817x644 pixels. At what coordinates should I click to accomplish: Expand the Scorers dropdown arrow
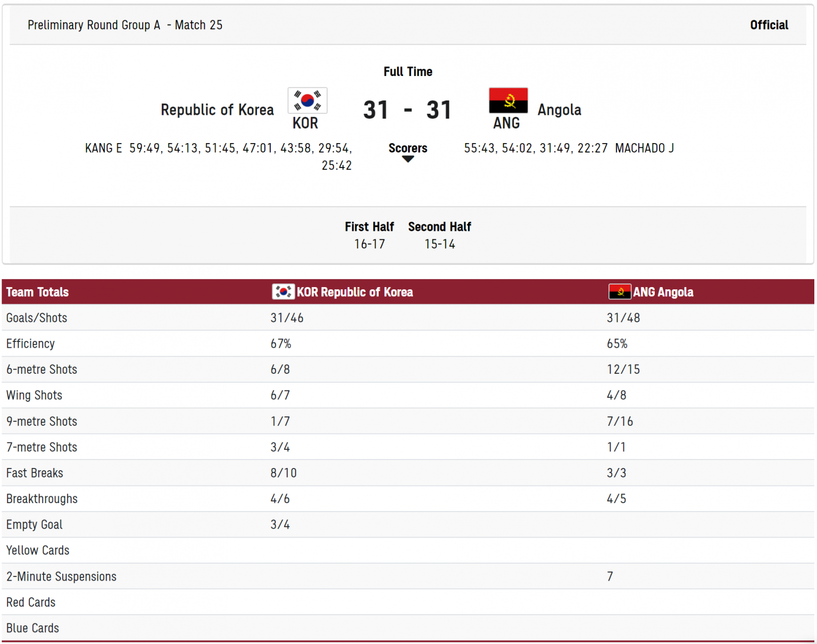[408, 159]
